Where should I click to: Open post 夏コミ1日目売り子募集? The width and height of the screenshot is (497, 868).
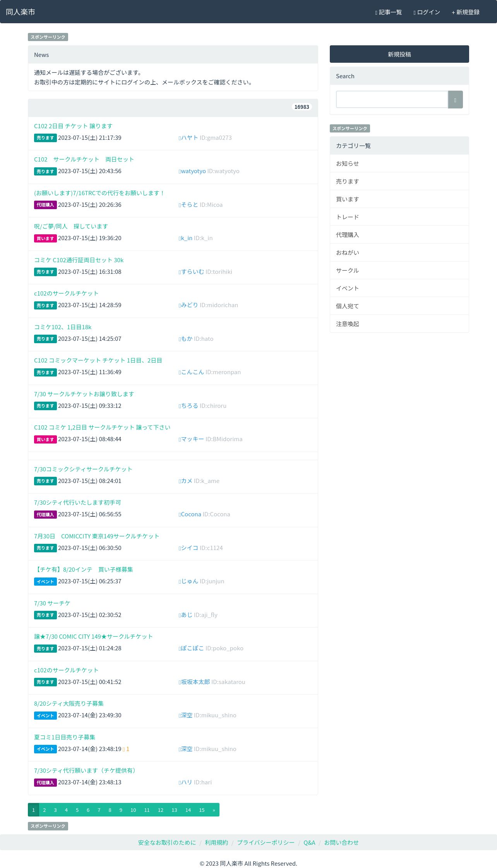click(65, 737)
